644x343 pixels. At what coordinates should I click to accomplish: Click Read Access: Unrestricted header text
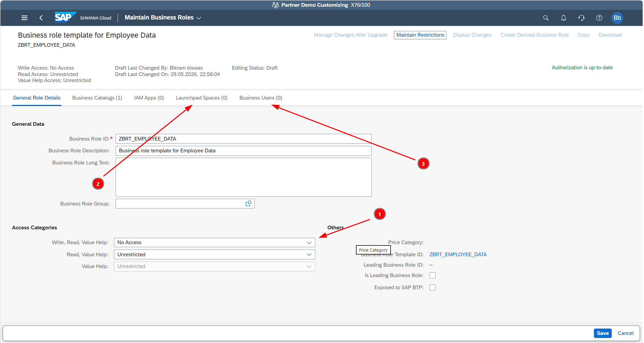pos(48,74)
